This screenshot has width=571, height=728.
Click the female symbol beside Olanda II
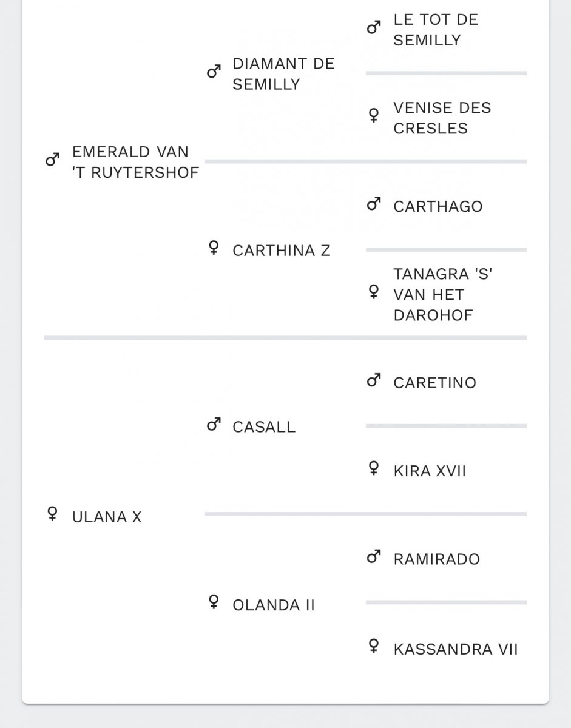(x=213, y=602)
